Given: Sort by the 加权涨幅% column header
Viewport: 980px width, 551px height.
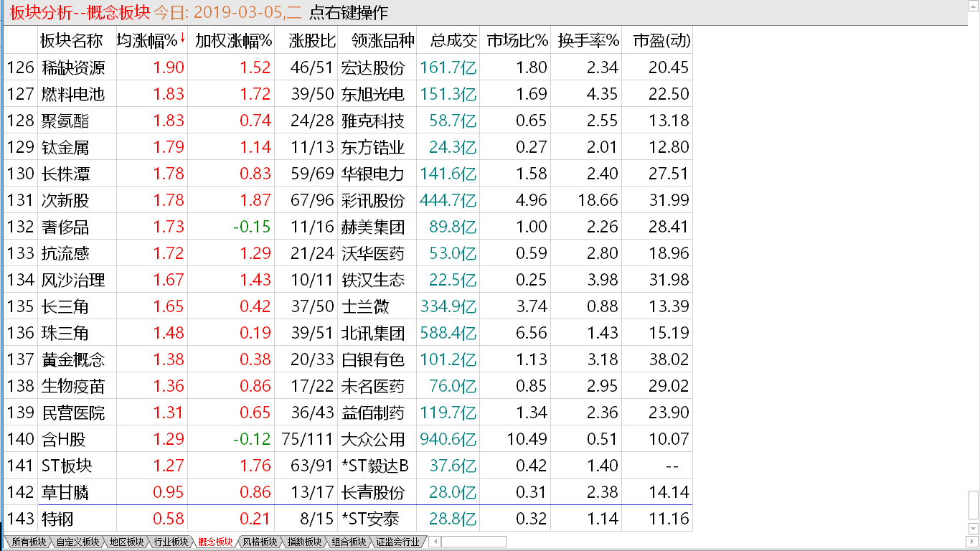Looking at the screenshot, I should click(x=233, y=40).
